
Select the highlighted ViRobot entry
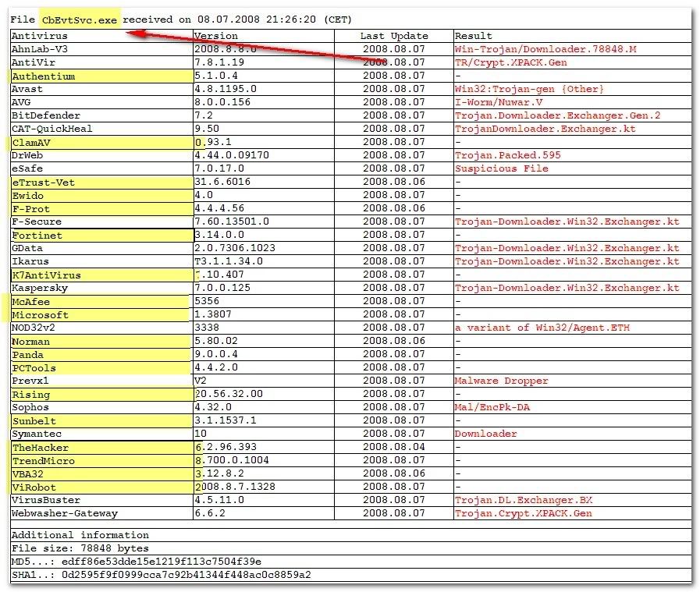click(34, 487)
